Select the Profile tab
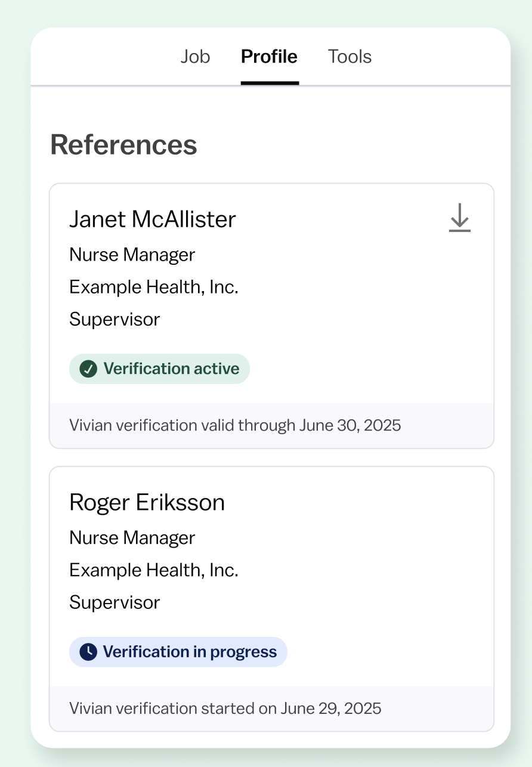 pos(269,57)
